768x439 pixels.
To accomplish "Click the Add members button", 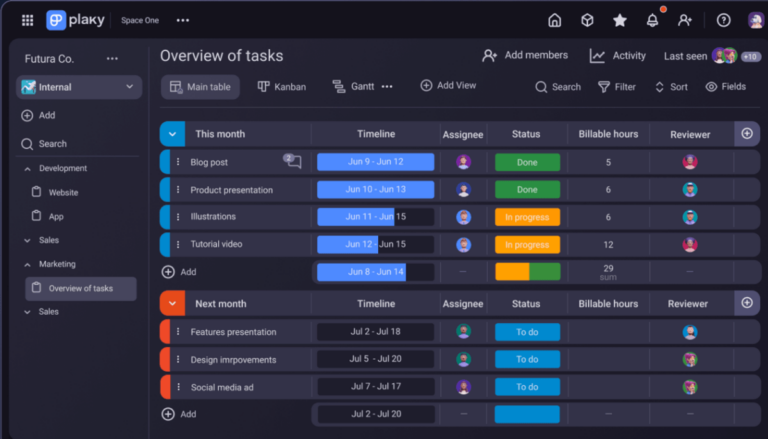I will click(525, 56).
